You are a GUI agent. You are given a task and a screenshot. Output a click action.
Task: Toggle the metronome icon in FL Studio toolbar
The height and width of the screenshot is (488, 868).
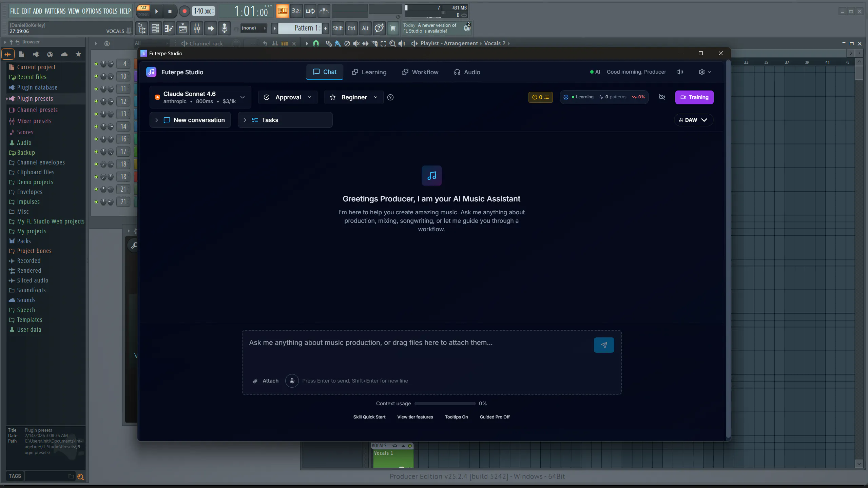pyautogui.click(x=324, y=11)
